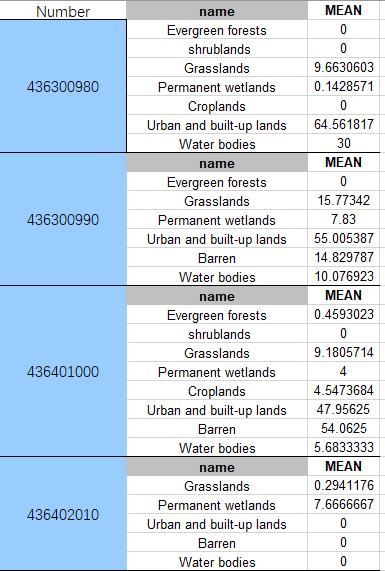Viewport: 385px width, 571px height.
Task: Select the cell with value 15.77342
Action: tap(343, 200)
